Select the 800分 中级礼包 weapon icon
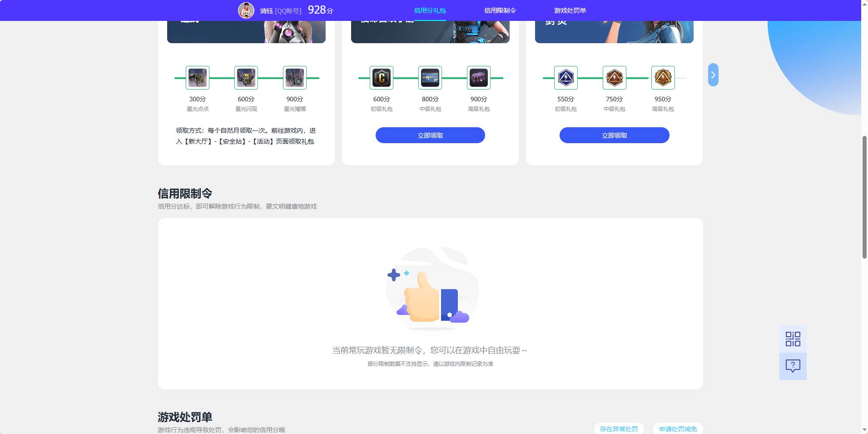 tap(430, 78)
